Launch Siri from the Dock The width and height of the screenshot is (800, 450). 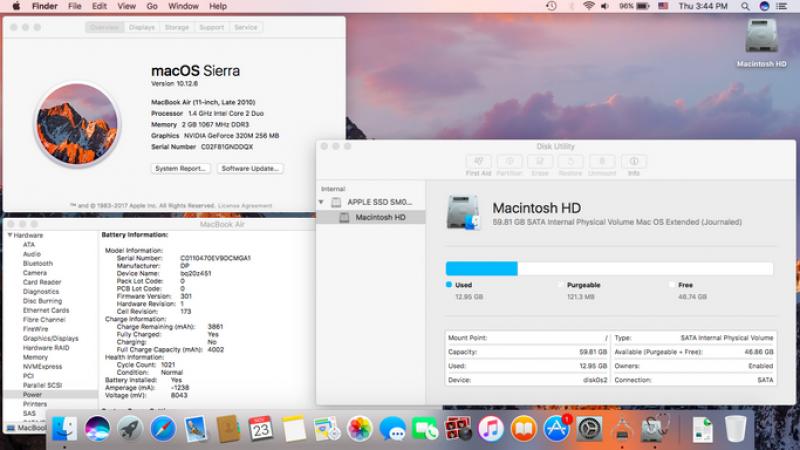[97, 429]
